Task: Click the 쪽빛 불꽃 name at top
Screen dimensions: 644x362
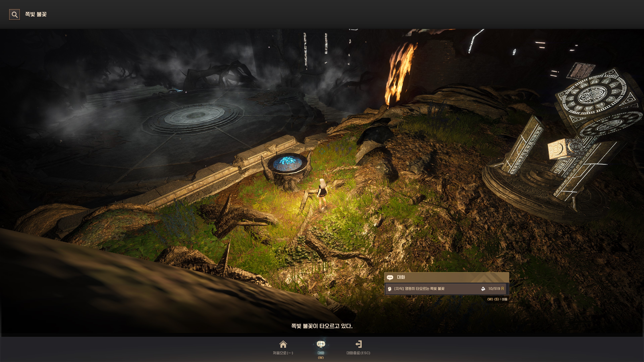Action: (x=36, y=14)
